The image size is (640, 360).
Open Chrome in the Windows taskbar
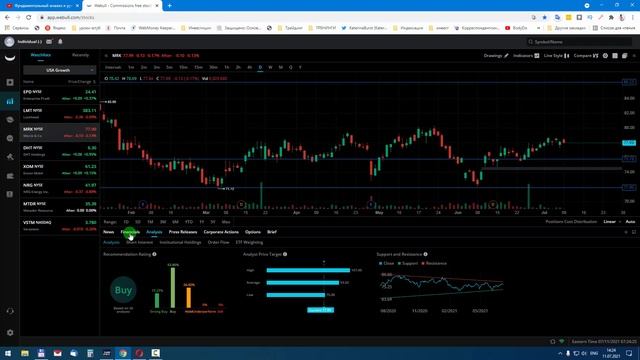coord(123,353)
